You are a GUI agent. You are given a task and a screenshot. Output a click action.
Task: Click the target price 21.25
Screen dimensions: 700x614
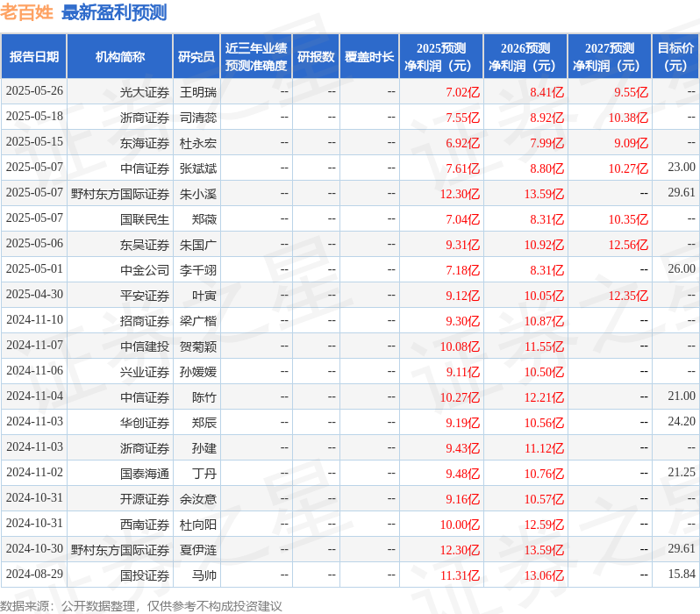pos(682,473)
